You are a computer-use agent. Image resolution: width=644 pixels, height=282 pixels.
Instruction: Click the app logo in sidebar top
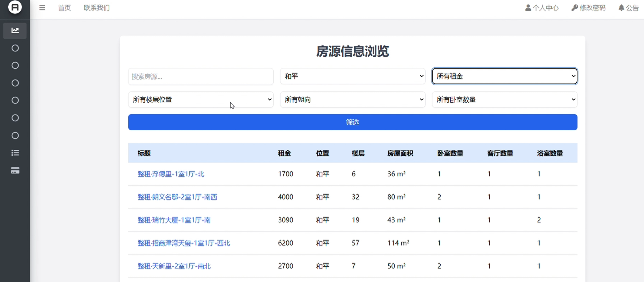pyautogui.click(x=15, y=7)
